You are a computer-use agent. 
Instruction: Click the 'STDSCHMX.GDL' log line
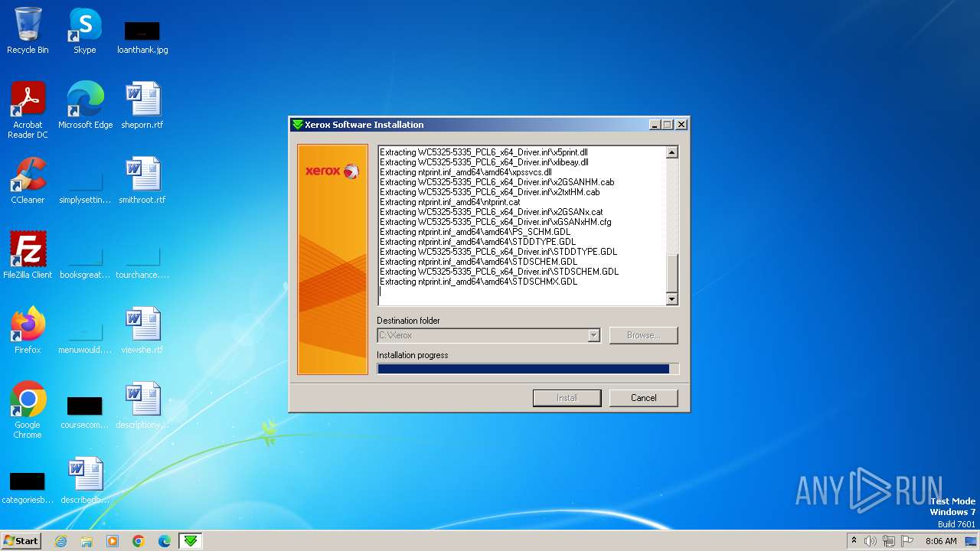[x=479, y=282]
